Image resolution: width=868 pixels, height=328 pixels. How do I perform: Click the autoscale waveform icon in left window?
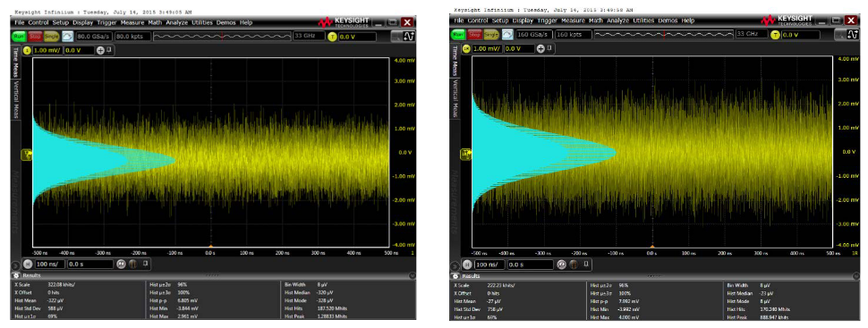pyautogui.click(x=67, y=37)
